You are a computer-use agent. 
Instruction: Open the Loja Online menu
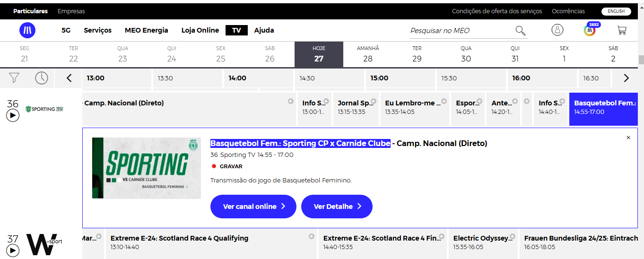tap(200, 30)
